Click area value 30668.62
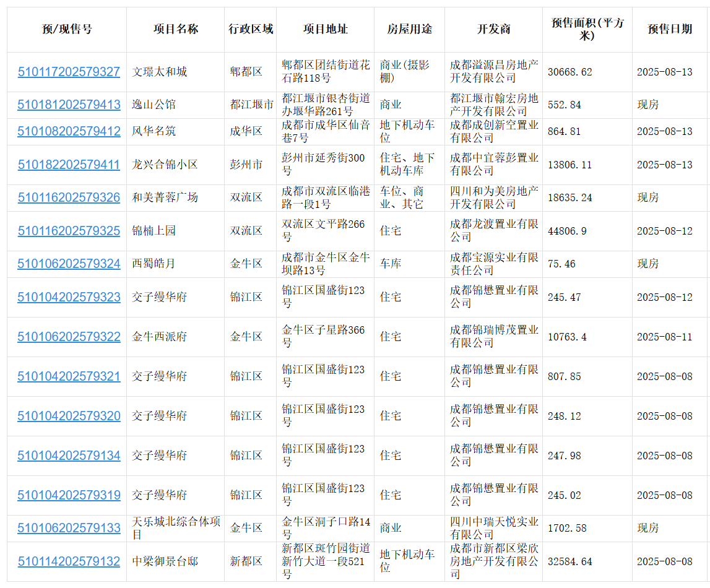 (x=569, y=72)
